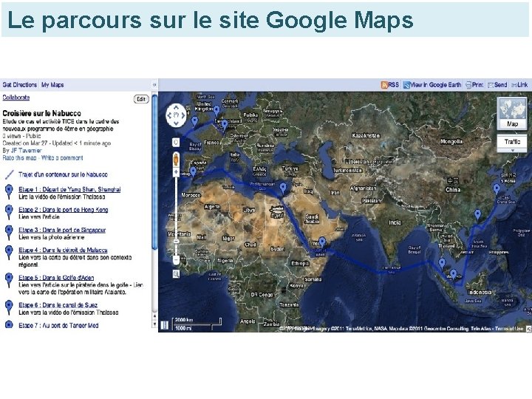This screenshot has height=399, width=532.
Task: Click the map marker west of France
Action: [x=194, y=121]
